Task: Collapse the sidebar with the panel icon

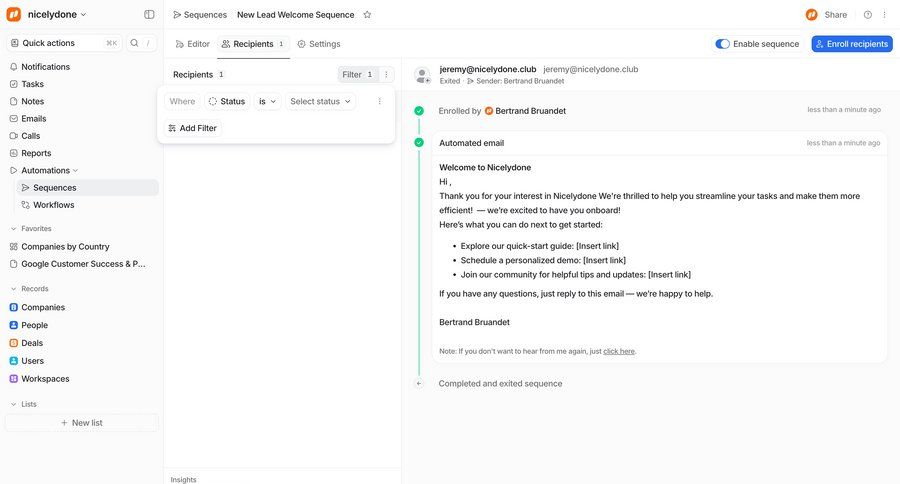Action: [x=149, y=14]
